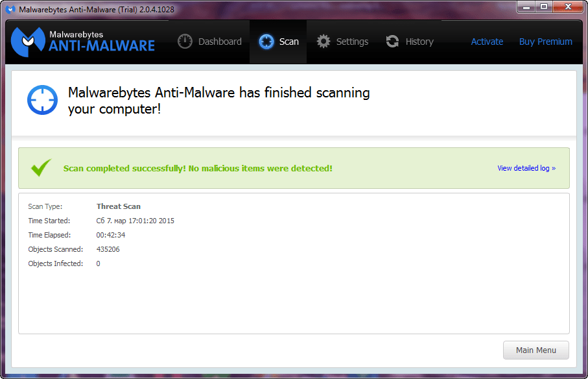Click the Malwarebytes Anti-Malware logo

83,42
